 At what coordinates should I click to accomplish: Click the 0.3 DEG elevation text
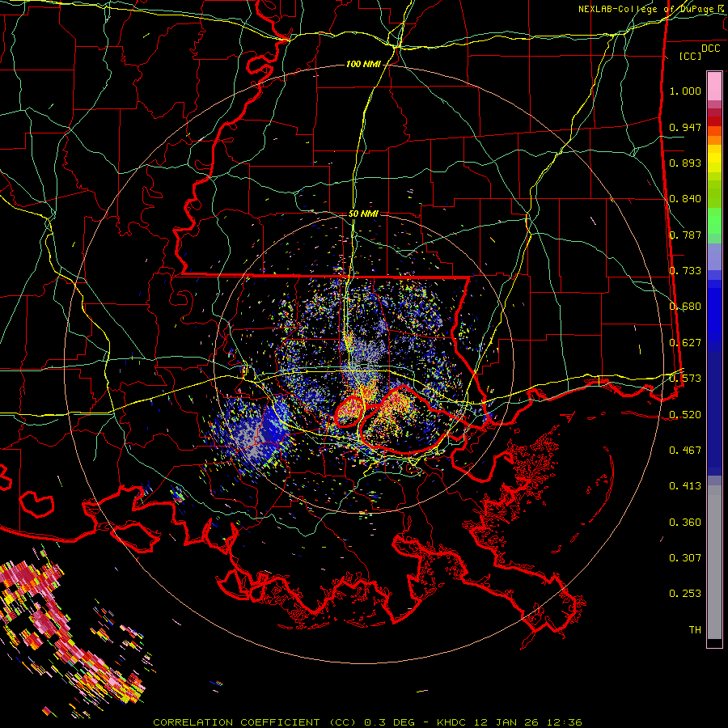pos(391,722)
